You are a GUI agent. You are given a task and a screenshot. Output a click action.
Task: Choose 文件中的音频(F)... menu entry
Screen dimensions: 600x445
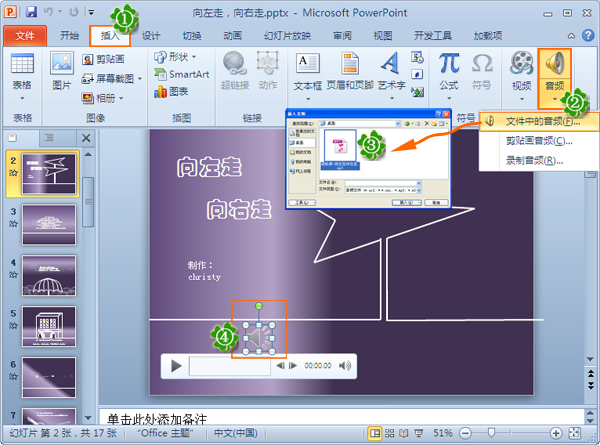pyautogui.click(x=539, y=121)
